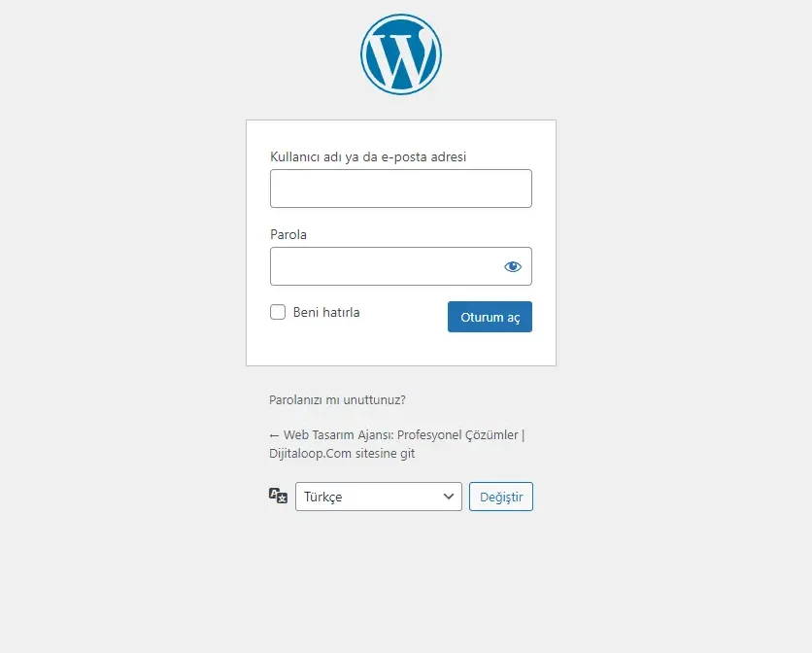Click the down chevron in language selector
The width and height of the screenshot is (812, 653).
click(x=449, y=497)
